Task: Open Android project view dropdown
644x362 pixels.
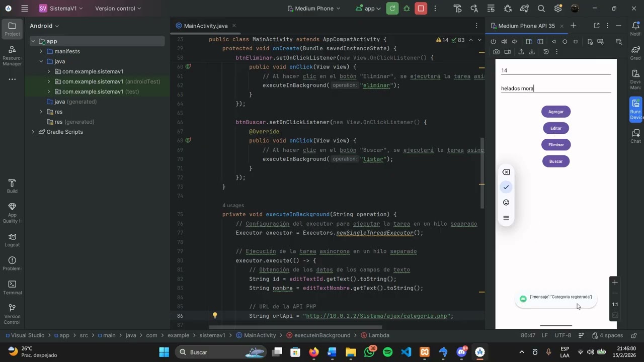Action: [44, 26]
